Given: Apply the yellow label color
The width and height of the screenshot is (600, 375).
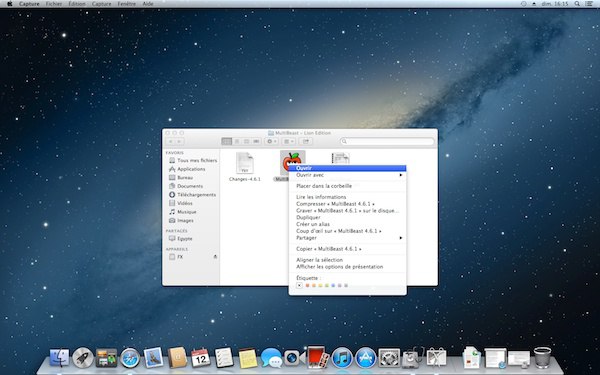Looking at the screenshot, I should pos(320,285).
